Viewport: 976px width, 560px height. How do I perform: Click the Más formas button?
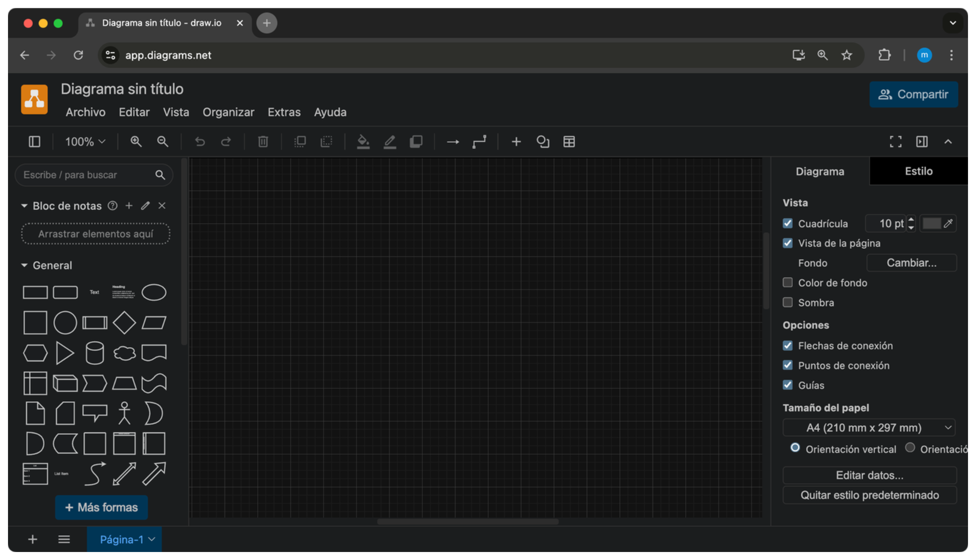(x=101, y=507)
